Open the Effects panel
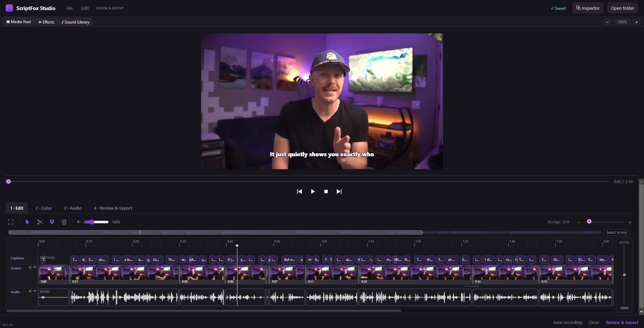 tap(46, 22)
